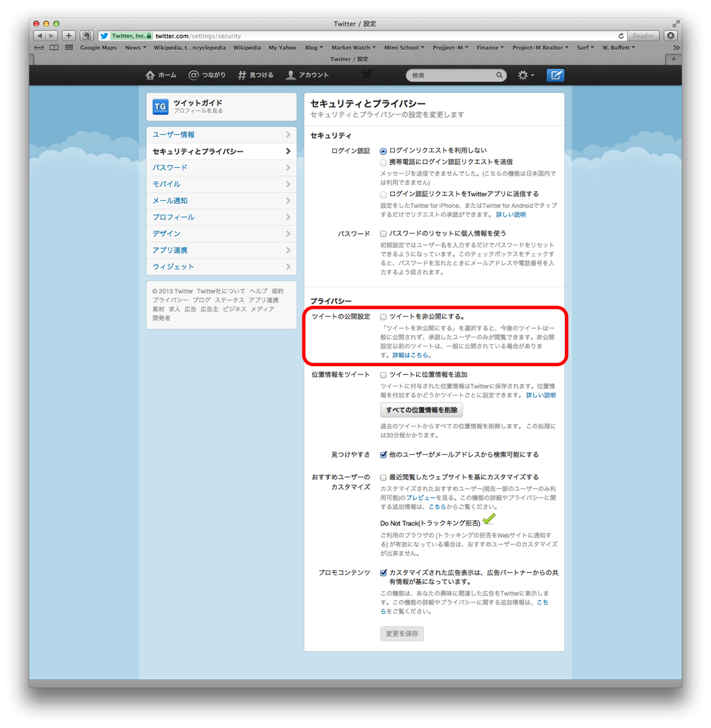711x728 pixels.
Task: Click the TG profile avatar
Action: pos(160,107)
